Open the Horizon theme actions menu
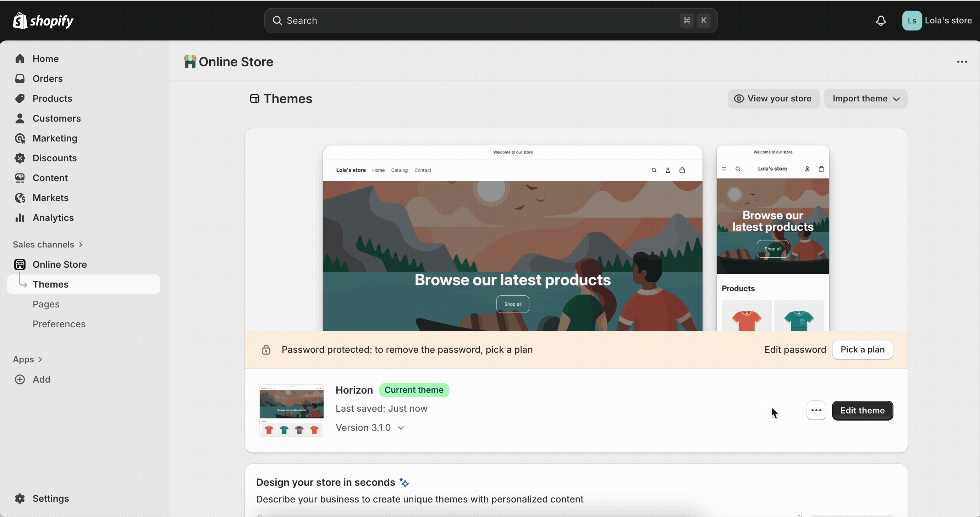This screenshot has height=517, width=980. pyautogui.click(x=816, y=411)
